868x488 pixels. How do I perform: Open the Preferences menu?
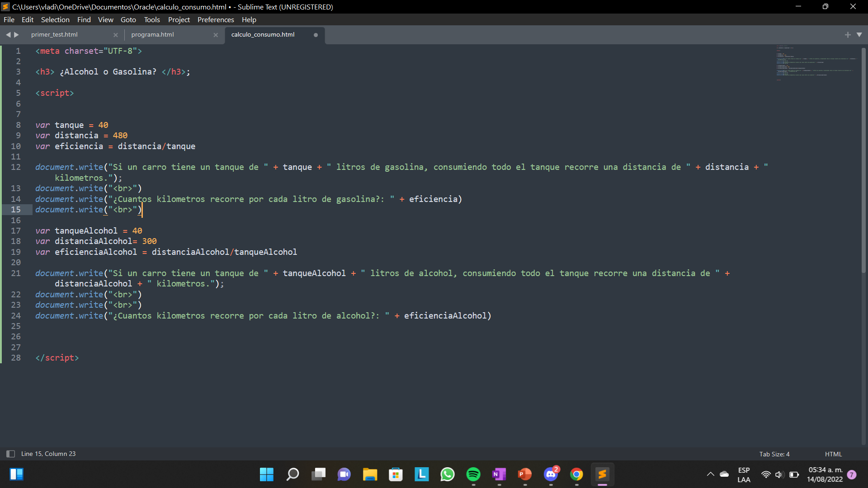coord(216,19)
